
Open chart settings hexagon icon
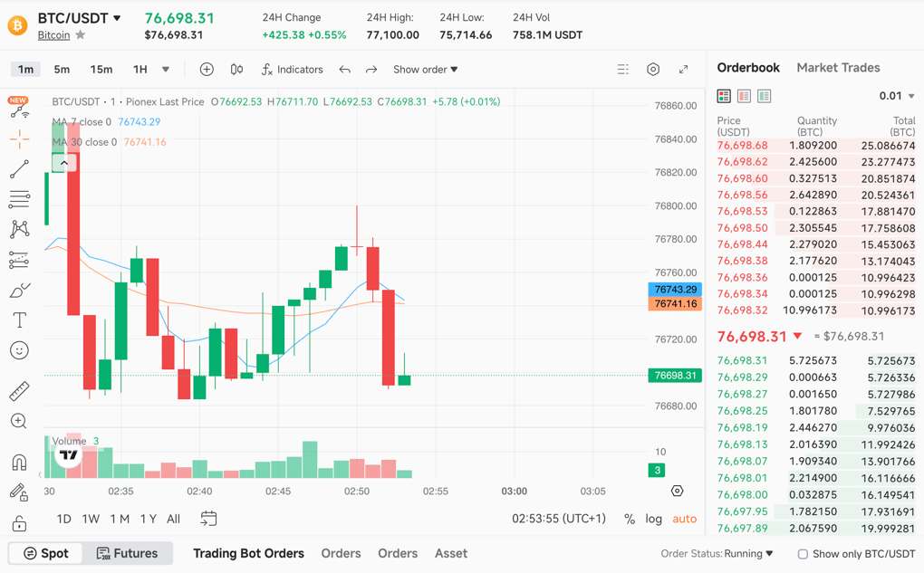coord(653,70)
